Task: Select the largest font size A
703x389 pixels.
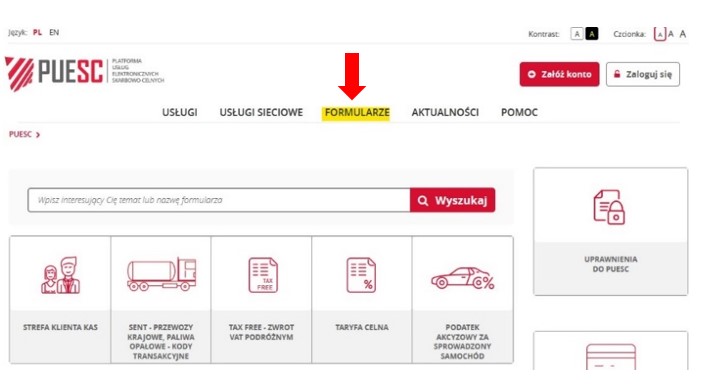Action: click(x=682, y=34)
